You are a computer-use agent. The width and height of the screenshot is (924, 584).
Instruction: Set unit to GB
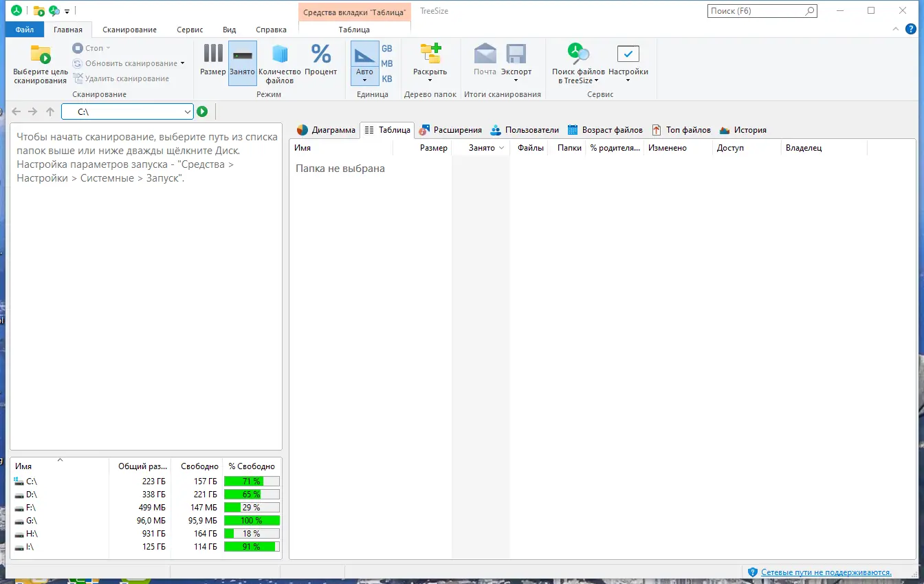click(387, 48)
